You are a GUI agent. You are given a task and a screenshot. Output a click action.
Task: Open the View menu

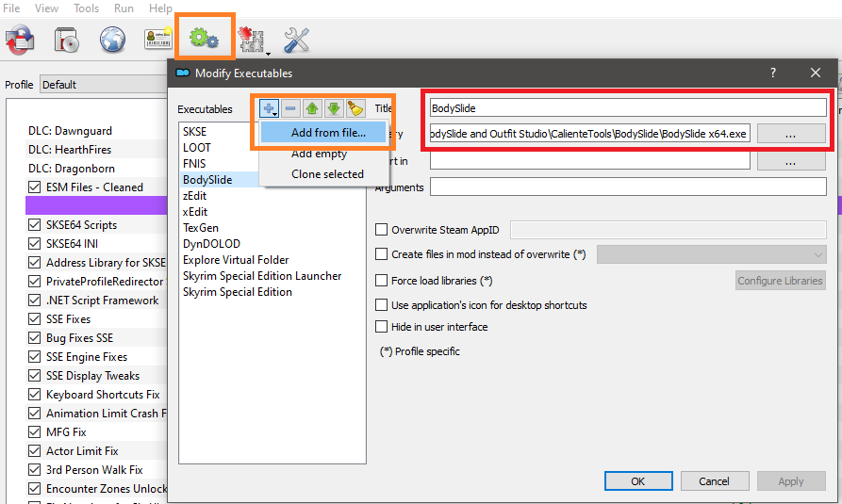(x=47, y=8)
